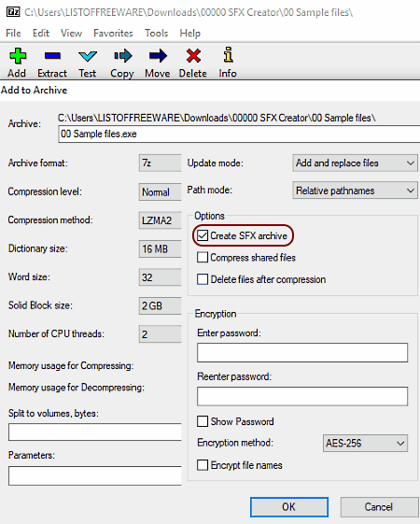
Task: Open Compression method LZMA2 combo box
Action: coord(161,220)
